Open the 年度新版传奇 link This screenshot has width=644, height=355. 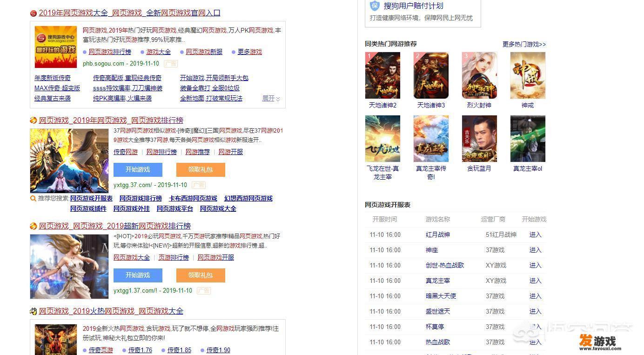coord(53,78)
